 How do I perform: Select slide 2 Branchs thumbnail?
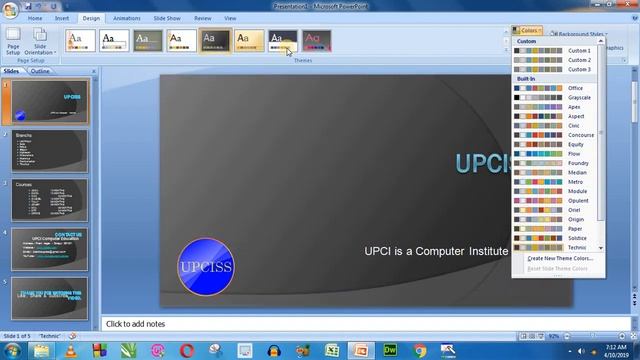pos(49,151)
